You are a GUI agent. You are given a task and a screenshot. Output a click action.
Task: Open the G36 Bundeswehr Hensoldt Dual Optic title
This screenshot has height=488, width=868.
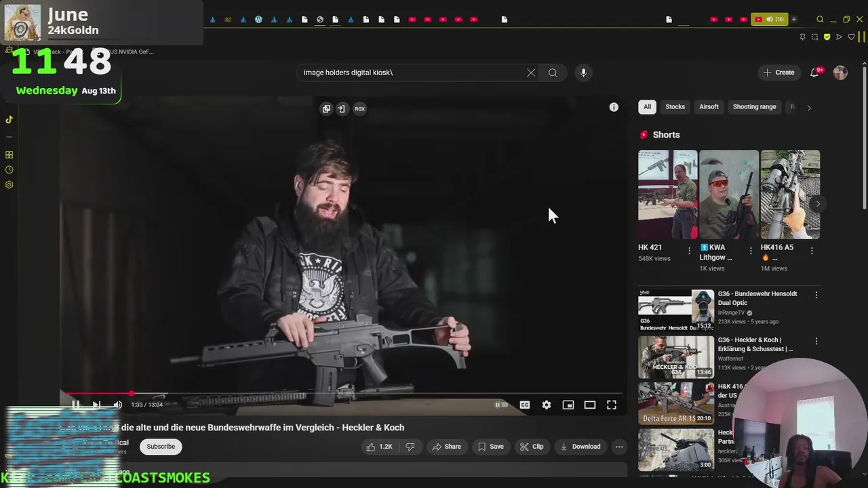click(757, 298)
